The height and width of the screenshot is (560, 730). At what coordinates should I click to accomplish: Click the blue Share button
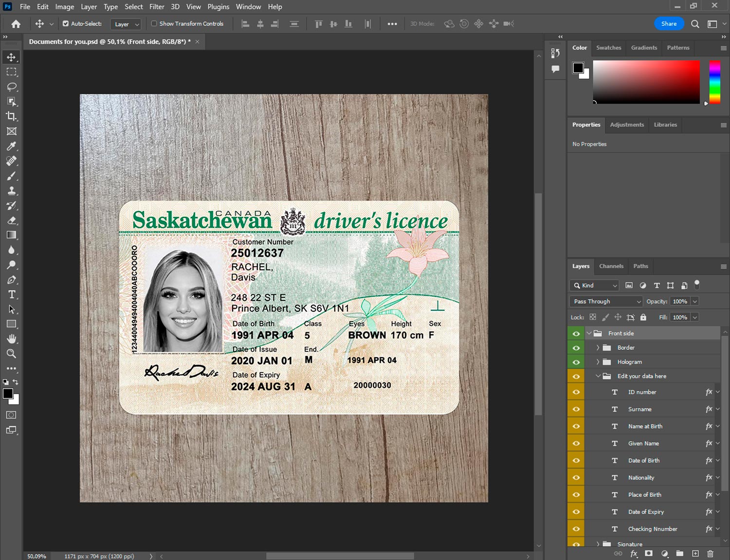tap(669, 24)
